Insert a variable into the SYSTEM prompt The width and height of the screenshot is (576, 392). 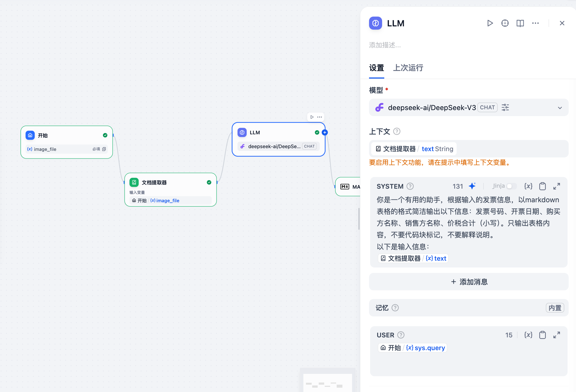(528, 186)
